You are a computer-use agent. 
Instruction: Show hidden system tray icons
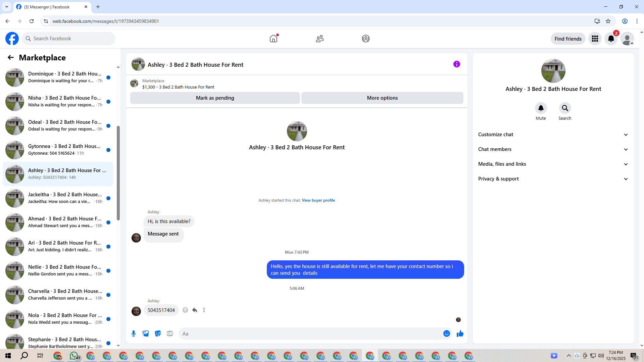(x=568, y=356)
